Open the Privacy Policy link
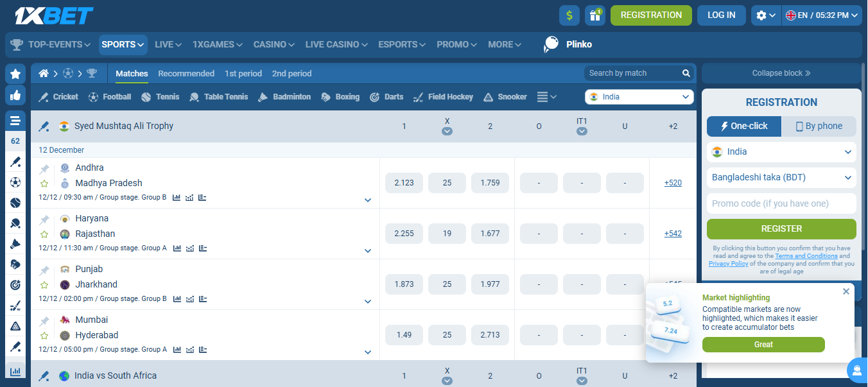The width and height of the screenshot is (868, 387). [x=728, y=263]
